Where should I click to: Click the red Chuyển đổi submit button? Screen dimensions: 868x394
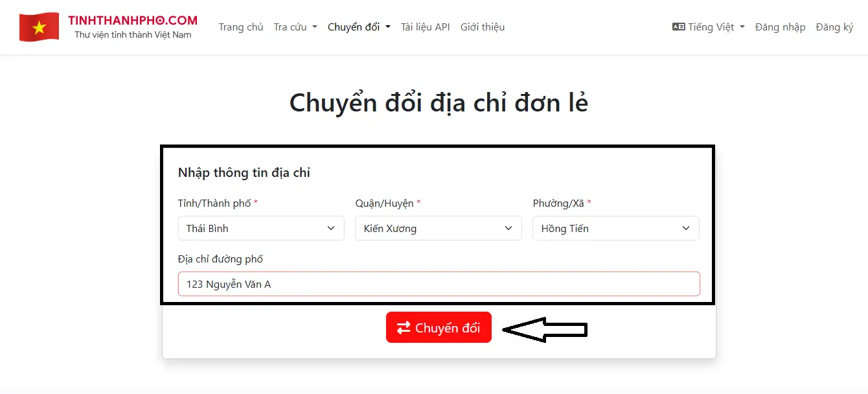coord(439,327)
